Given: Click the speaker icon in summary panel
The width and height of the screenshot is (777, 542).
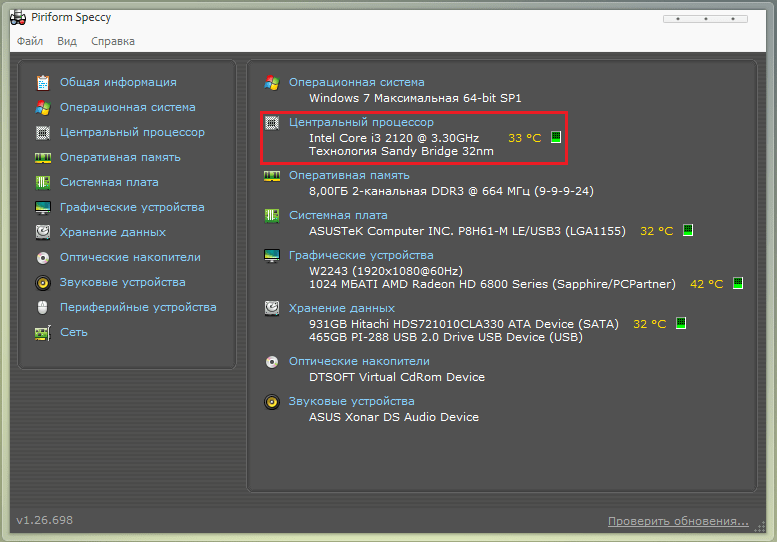Looking at the screenshot, I should click(x=272, y=402).
